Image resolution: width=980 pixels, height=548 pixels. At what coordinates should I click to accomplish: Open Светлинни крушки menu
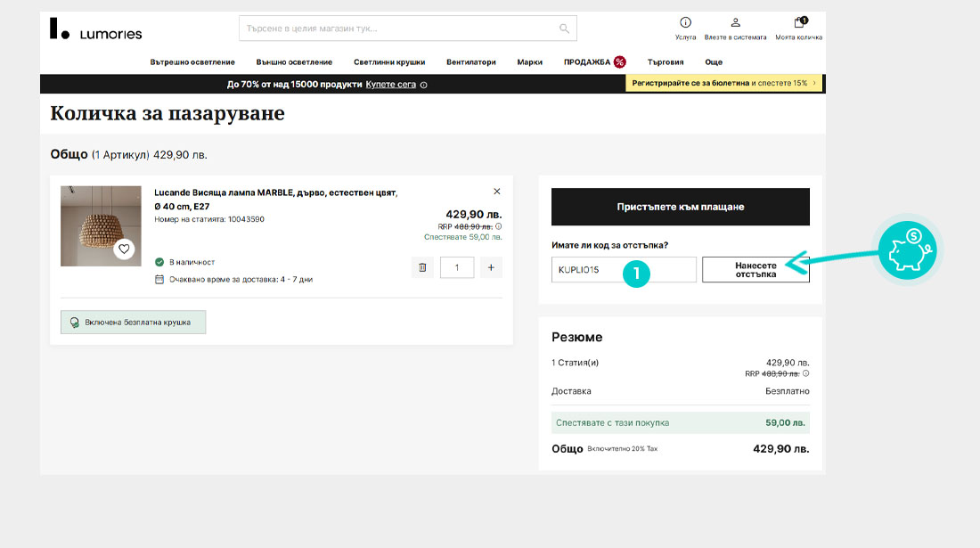389,62
